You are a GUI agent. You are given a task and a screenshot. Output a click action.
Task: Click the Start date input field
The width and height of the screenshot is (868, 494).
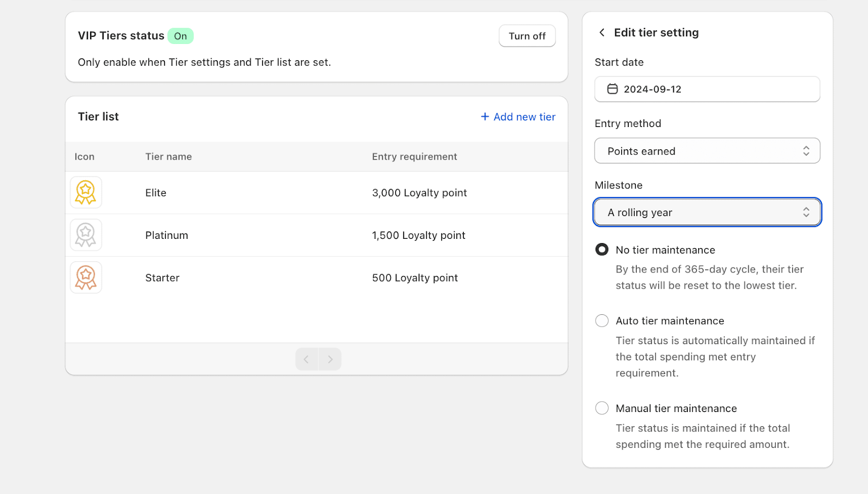tap(716, 89)
